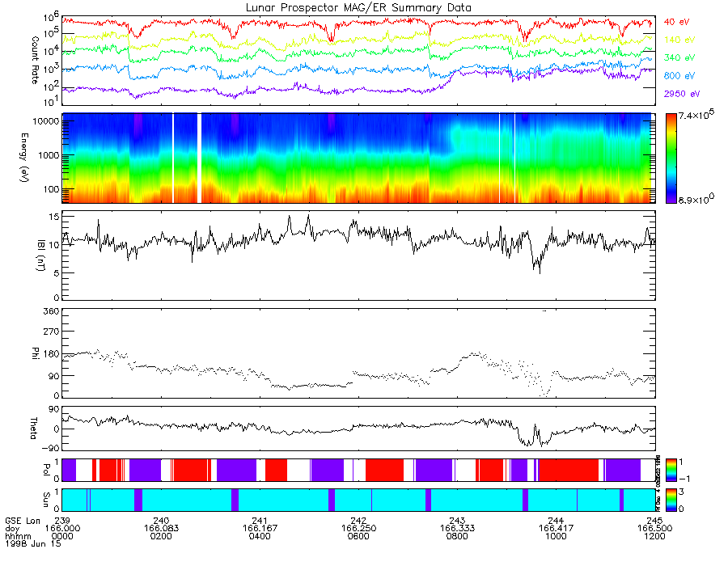728x566 pixels.
Task: Click the '2950 eV' legend label
Action: click(x=682, y=94)
